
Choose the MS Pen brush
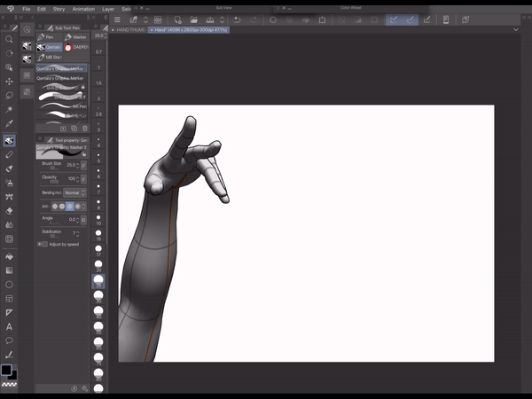(x=62, y=106)
